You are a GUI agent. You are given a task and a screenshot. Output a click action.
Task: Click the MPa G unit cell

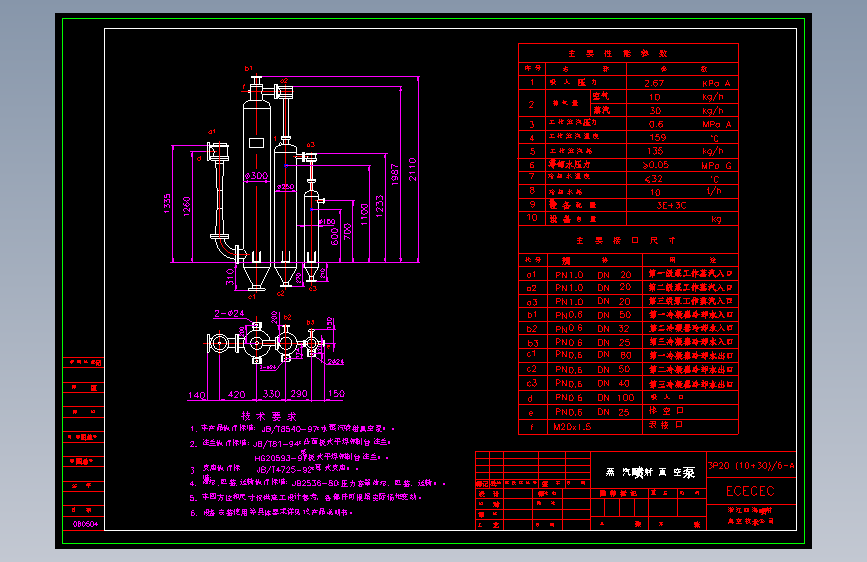pos(716,165)
